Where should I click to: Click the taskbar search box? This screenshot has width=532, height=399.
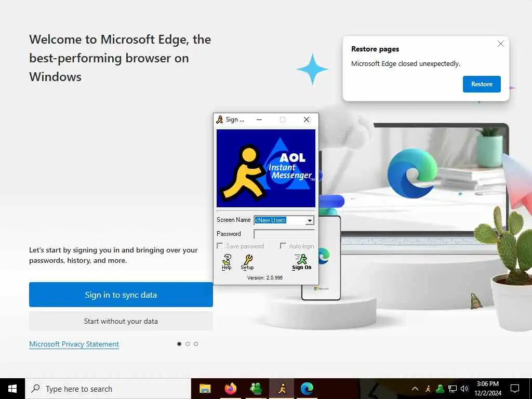pyautogui.click(x=108, y=389)
